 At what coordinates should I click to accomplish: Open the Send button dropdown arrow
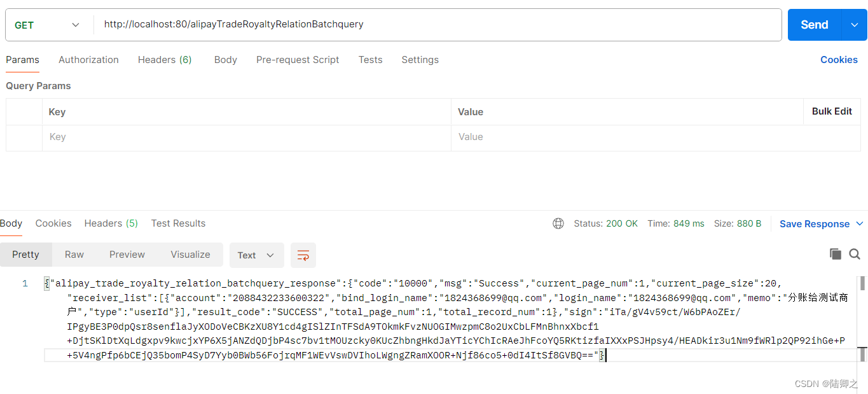[x=854, y=25]
